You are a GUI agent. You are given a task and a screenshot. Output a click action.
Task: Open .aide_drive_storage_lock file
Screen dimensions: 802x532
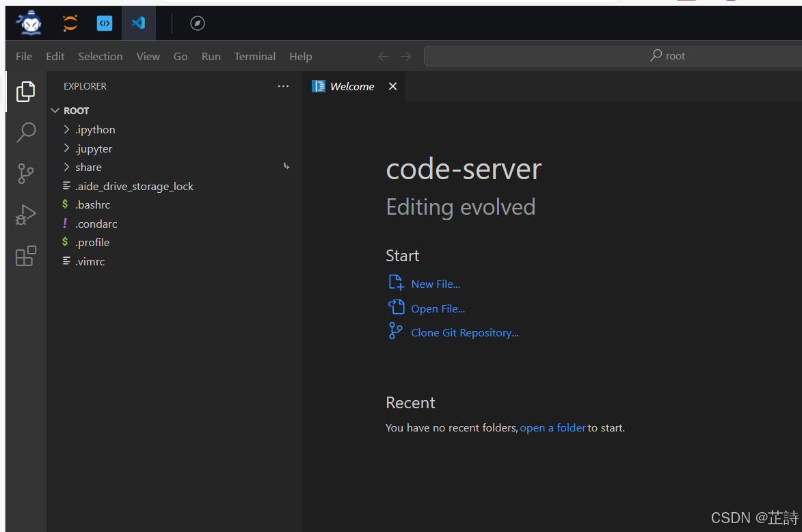tap(134, 186)
